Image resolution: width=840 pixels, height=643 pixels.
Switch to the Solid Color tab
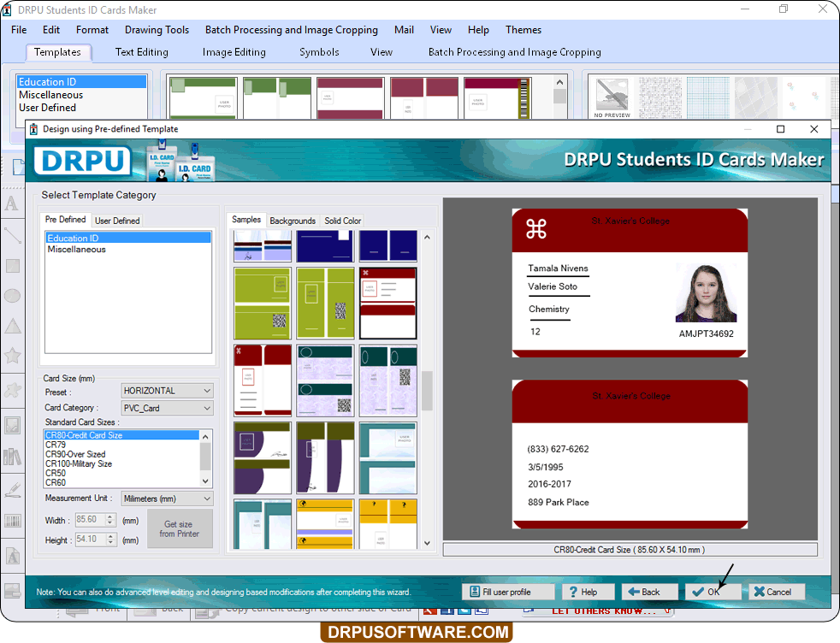click(x=343, y=221)
